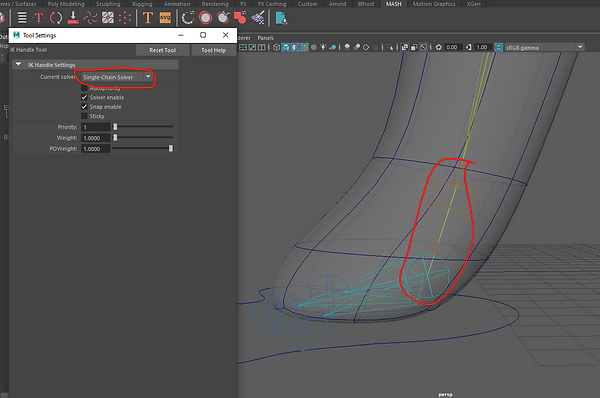Enable the Sticky checkbox

[84, 116]
